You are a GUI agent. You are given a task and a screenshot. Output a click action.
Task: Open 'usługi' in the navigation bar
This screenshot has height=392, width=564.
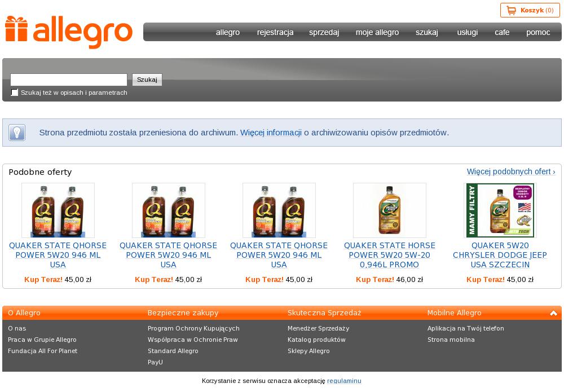click(x=467, y=32)
